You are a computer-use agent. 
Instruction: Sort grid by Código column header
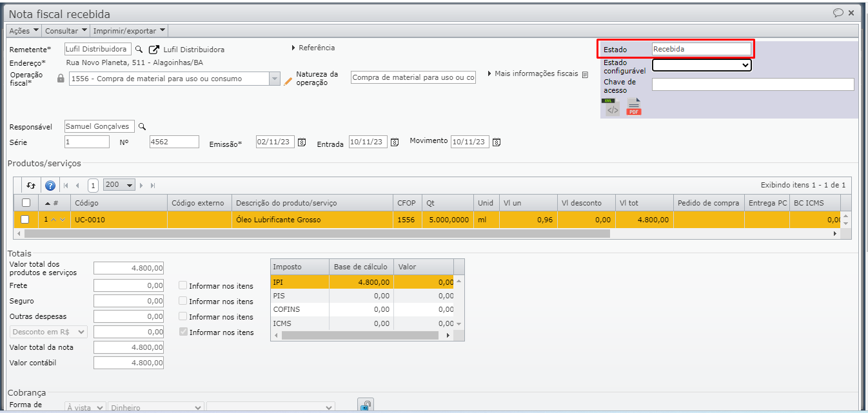119,203
